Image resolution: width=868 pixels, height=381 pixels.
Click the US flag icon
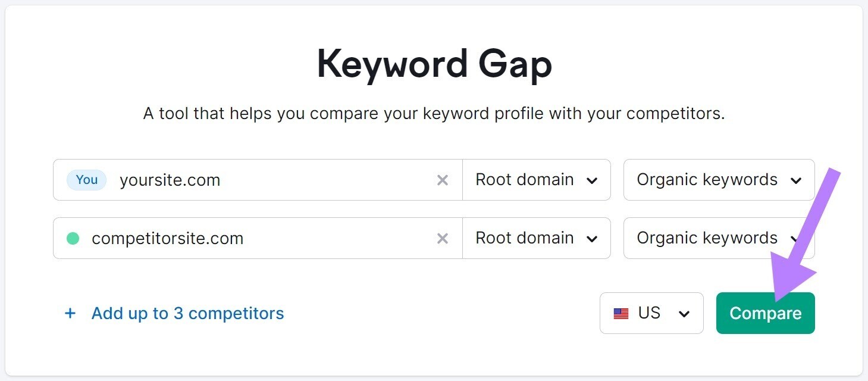click(x=621, y=313)
